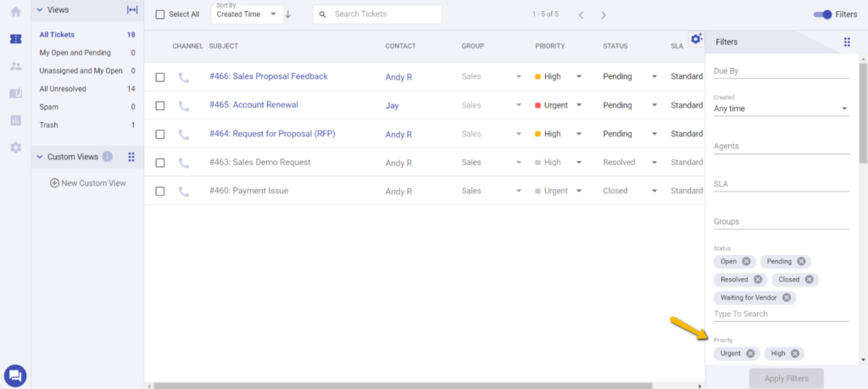Open the Tickets icon in sidebar
Viewport: 868px width, 389px height.
point(15,39)
